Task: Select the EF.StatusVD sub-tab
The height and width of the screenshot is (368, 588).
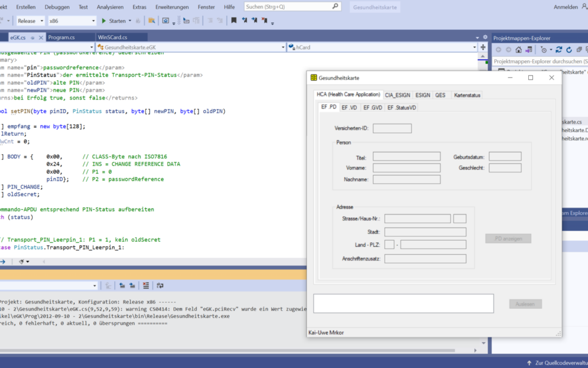Action: [x=401, y=108]
